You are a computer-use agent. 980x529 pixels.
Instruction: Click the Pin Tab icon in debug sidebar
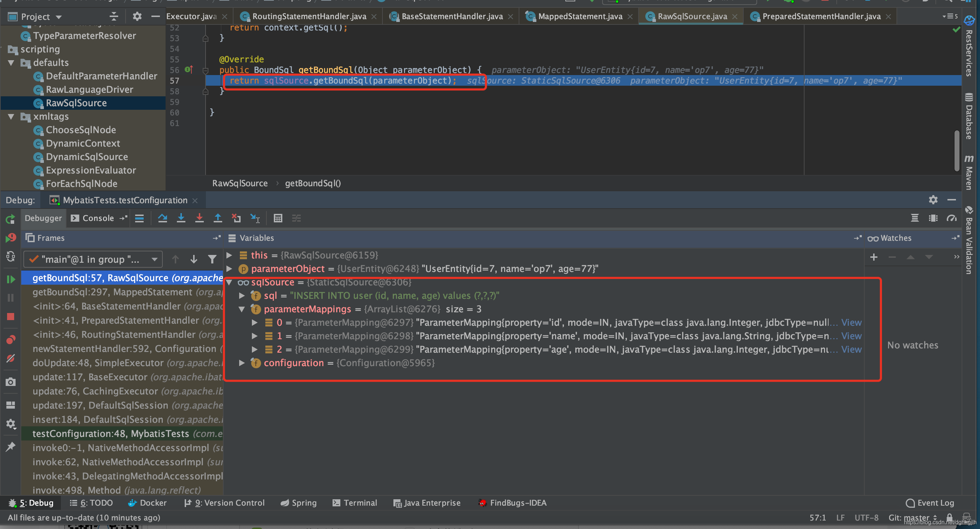[x=11, y=446]
